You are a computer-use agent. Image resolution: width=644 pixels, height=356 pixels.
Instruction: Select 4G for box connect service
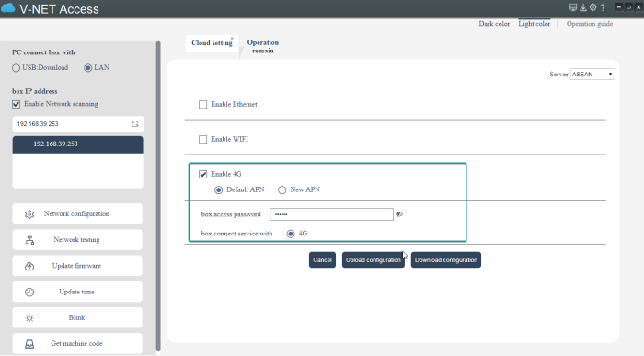click(x=291, y=234)
